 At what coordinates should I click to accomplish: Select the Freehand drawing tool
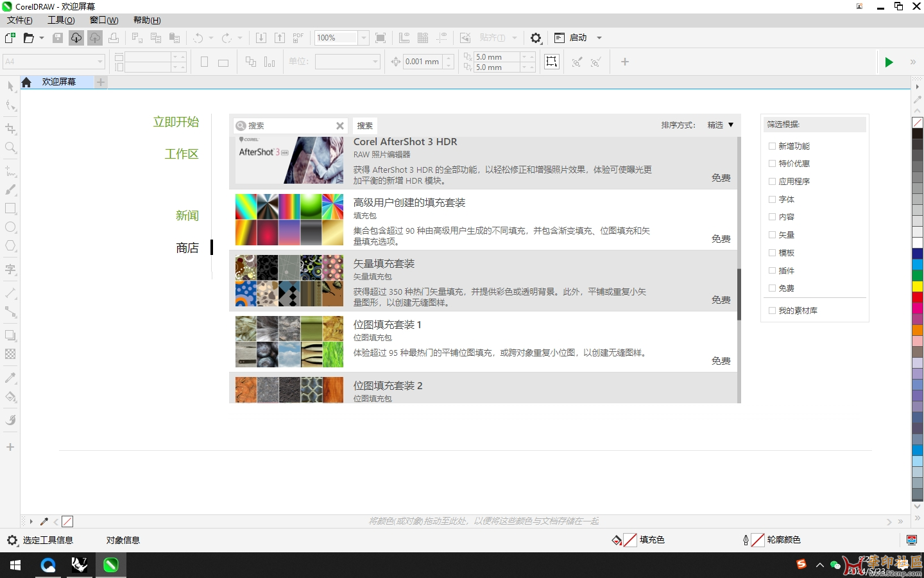pyautogui.click(x=10, y=171)
